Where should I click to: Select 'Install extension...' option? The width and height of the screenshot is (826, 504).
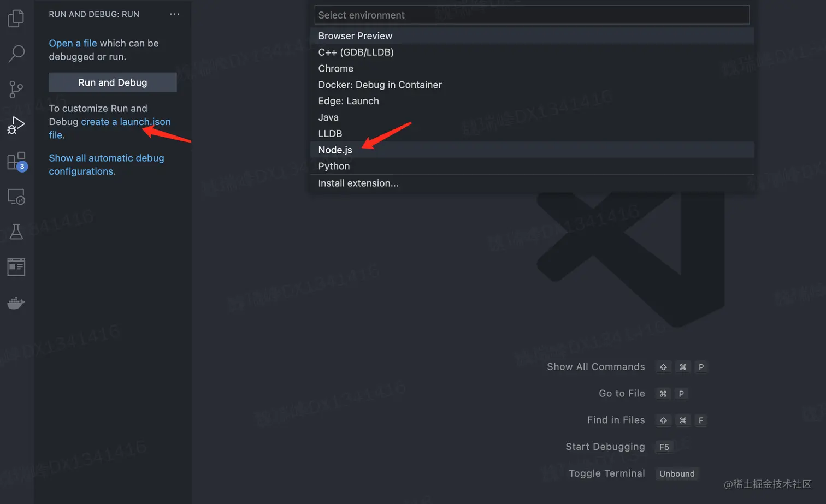pos(532,183)
